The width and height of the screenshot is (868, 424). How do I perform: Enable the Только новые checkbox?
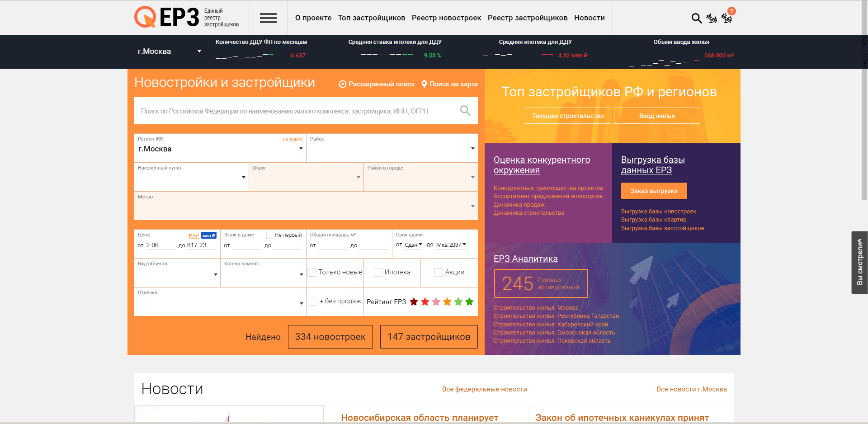pyautogui.click(x=312, y=272)
